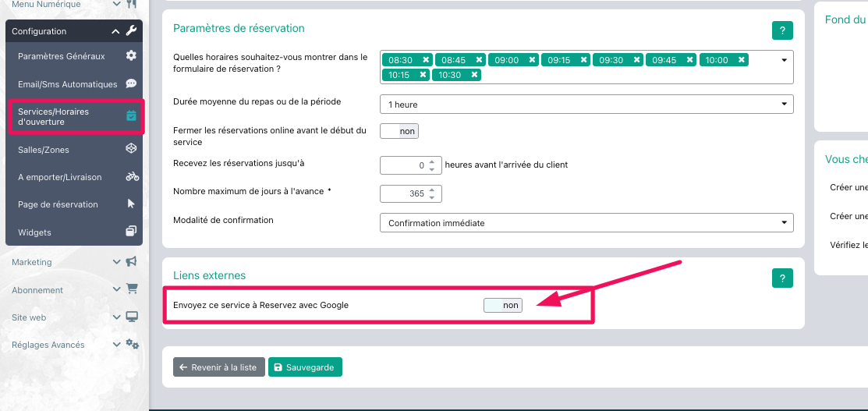Remove the 10:15 time tag
The image size is (868, 411).
[x=423, y=74]
